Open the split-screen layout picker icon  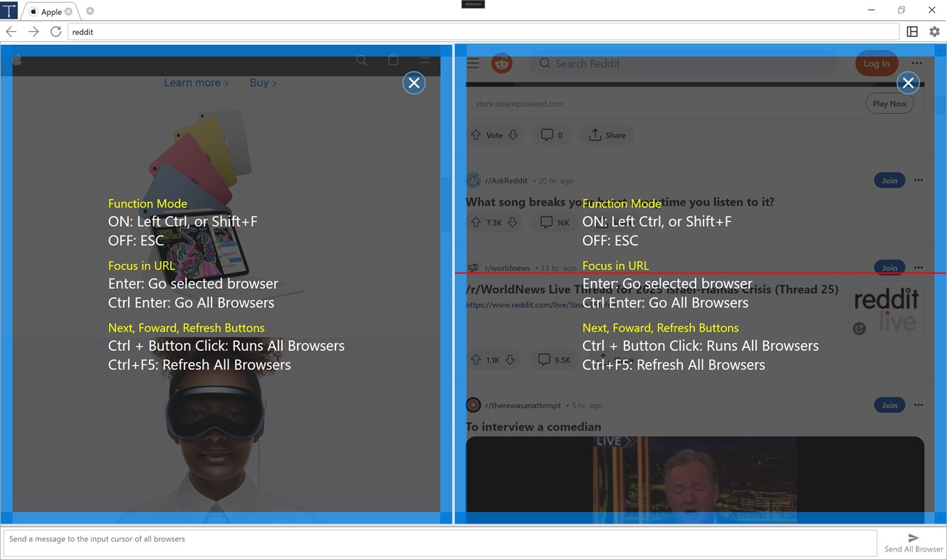912,31
